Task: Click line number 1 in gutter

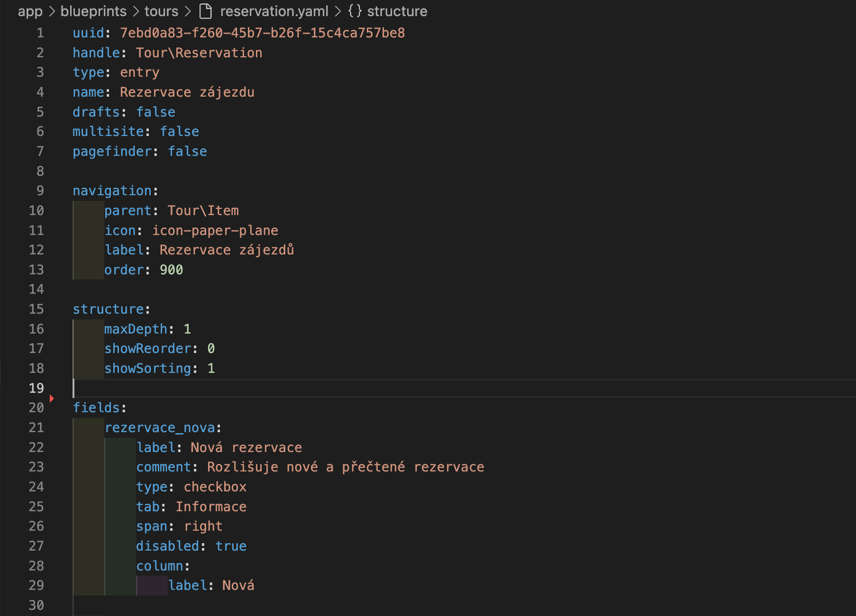Action: point(40,33)
